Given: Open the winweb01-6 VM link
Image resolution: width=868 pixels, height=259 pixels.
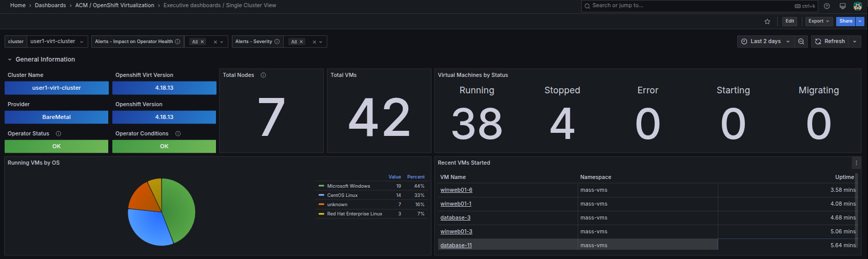Looking at the screenshot, I should tap(456, 190).
